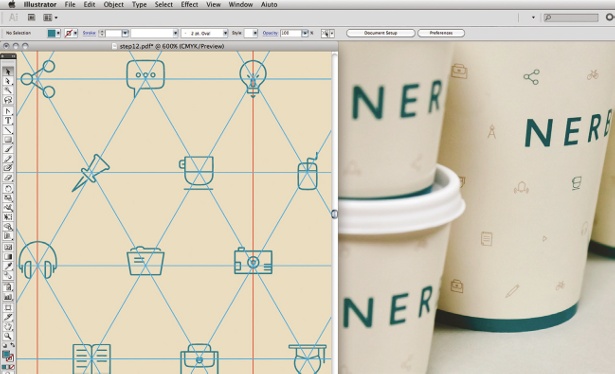Select the Pen tool
The height and width of the screenshot is (374, 615).
[8, 111]
